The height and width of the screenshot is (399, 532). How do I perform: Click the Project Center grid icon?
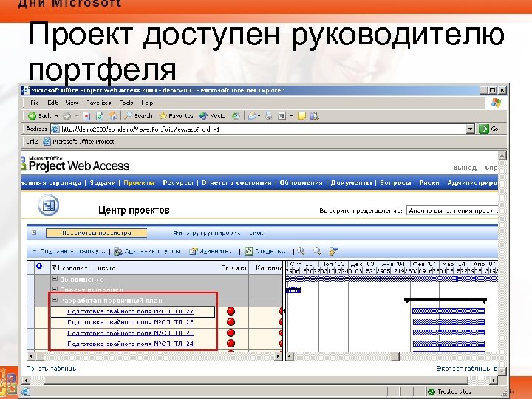click(49, 205)
